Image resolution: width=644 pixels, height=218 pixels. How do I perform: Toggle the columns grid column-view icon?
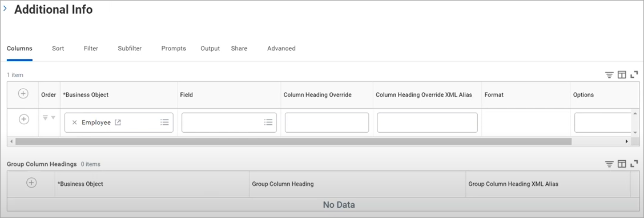(622, 75)
